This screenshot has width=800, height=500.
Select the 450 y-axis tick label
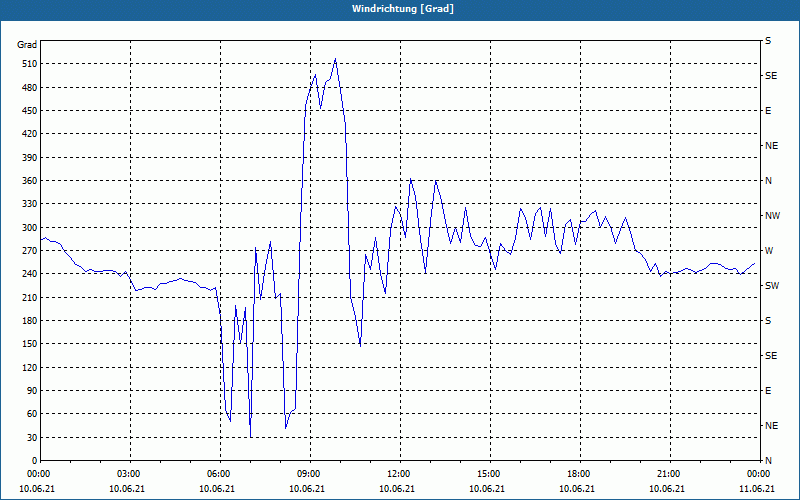click(29, 111)
